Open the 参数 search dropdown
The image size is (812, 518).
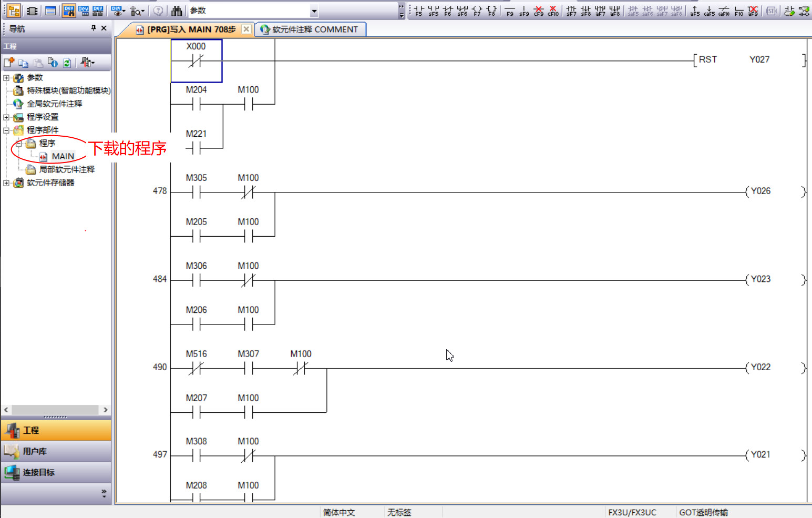(x=314, y=11)
